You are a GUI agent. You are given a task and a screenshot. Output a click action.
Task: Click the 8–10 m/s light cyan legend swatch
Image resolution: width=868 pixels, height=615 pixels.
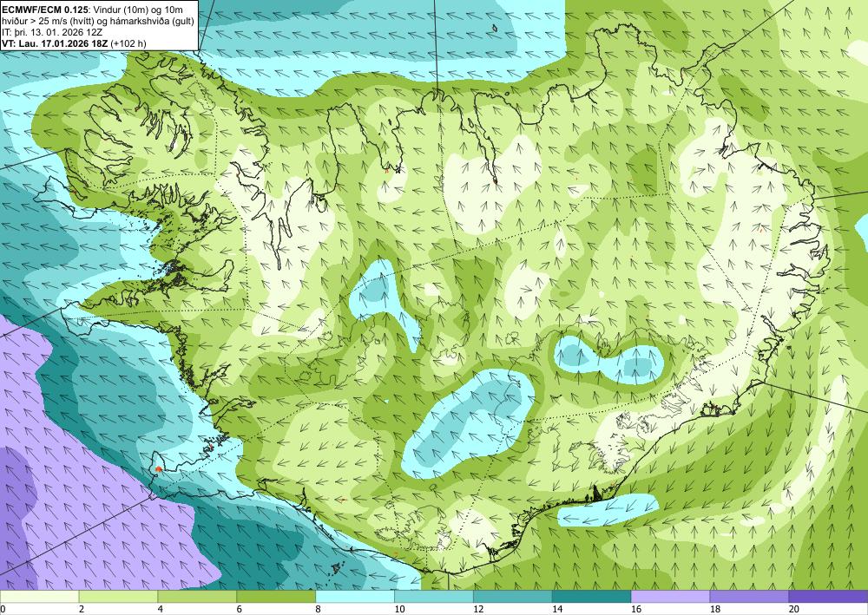coord(355,597)
